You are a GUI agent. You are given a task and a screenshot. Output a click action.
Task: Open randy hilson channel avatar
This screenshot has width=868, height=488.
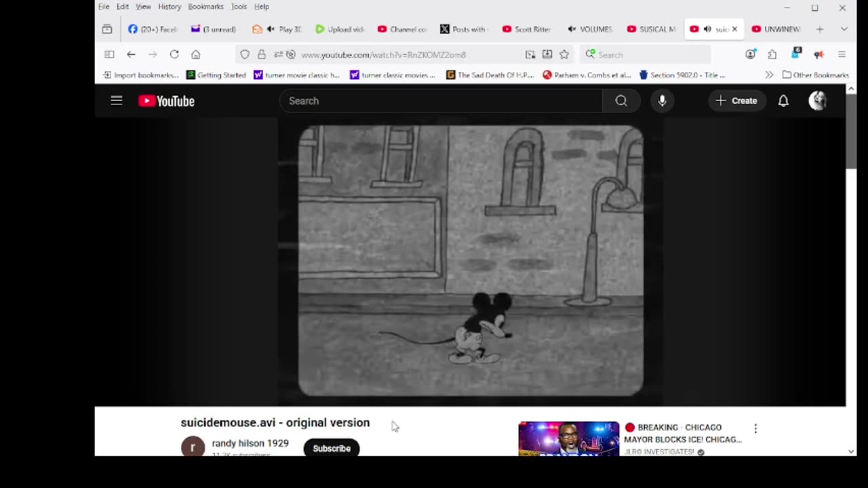pyautogui.click(x=193, y=447)
